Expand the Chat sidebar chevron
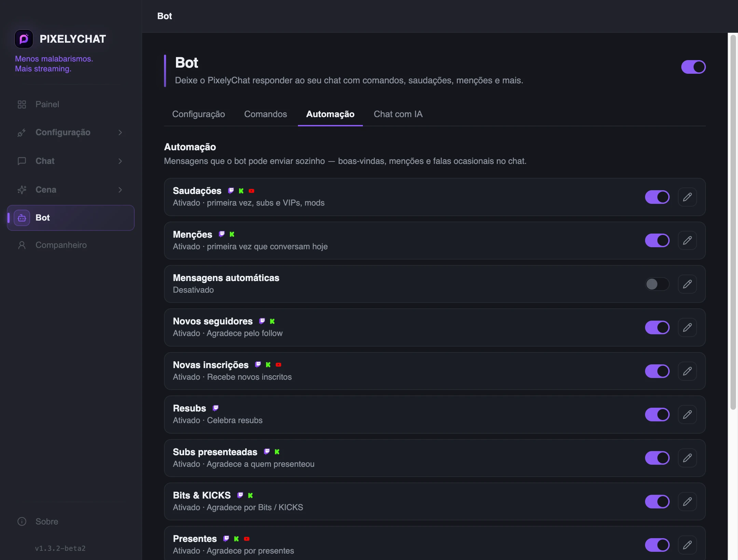This screenshot has width=738, height=560. point(120,161)
